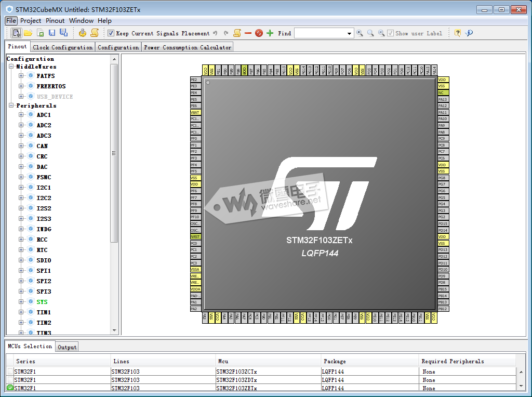This screenshot has height=397, width=532.
Task: Switch to the Clock Configuration tab
Action: (62, 47)
